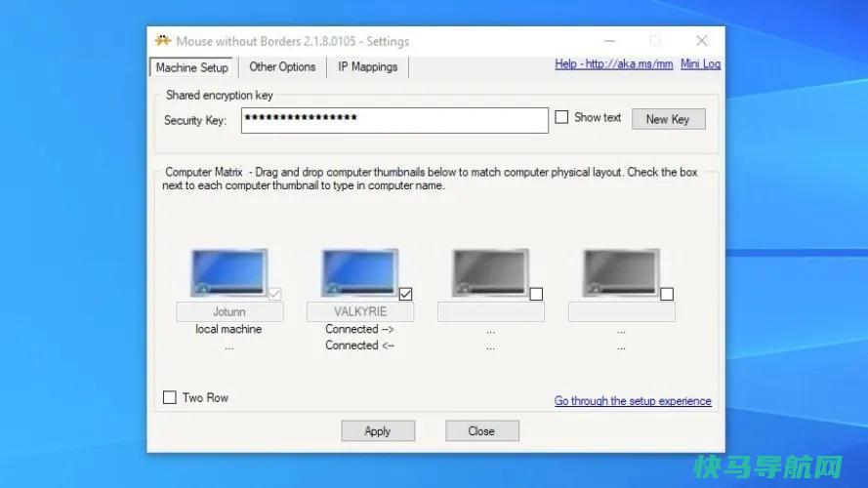Check the box beside third computer thumbnail
The width and height of the screenshot is (868, 488).
(536, 294)
